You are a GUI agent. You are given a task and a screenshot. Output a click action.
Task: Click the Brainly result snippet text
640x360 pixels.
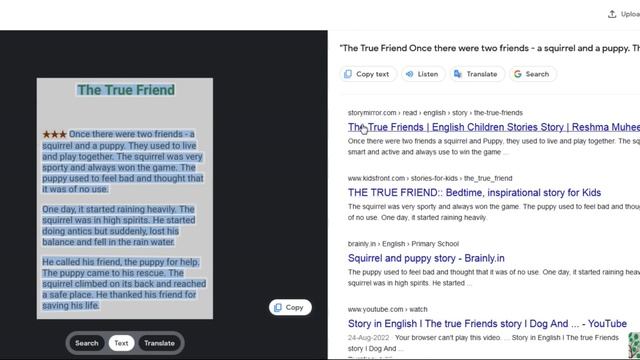click(494, 278)
